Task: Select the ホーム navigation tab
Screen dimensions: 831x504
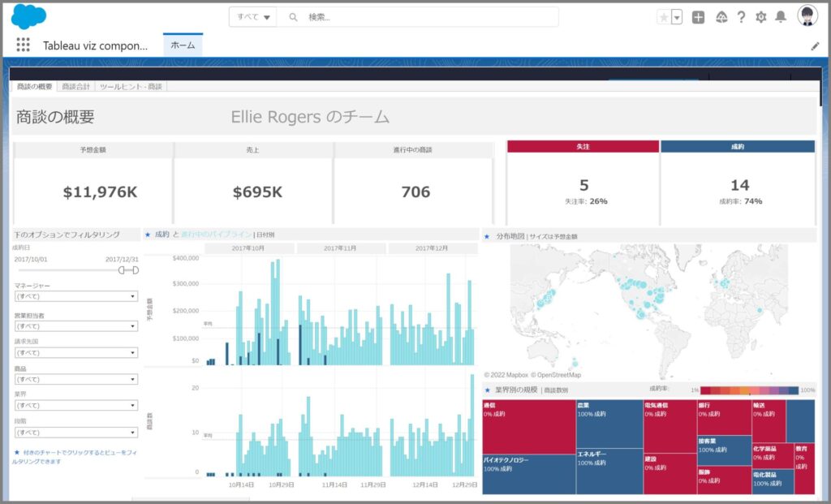Action: 183,45
